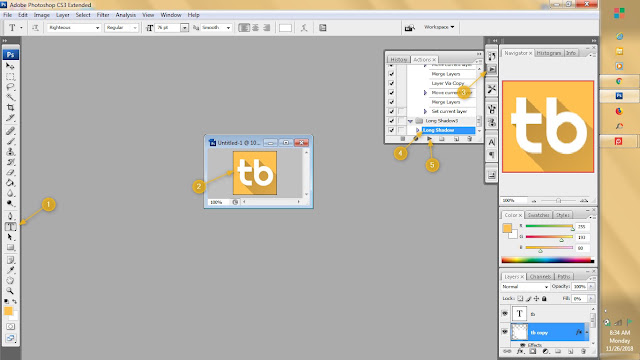This screenshot has height=360, width=640.
Task: Select the Lasso tool
Action: pyautogui.click(x=11, y=87)
